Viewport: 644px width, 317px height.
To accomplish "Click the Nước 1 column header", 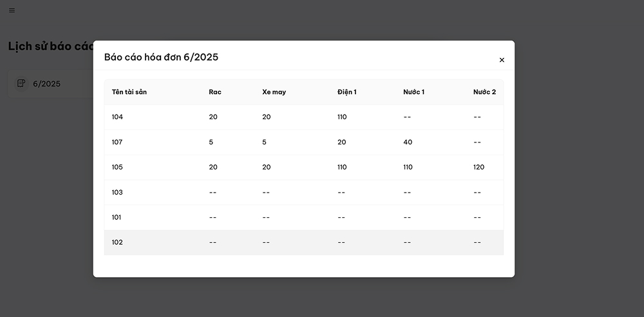I will pyautogui.click(x=413, y=92).
